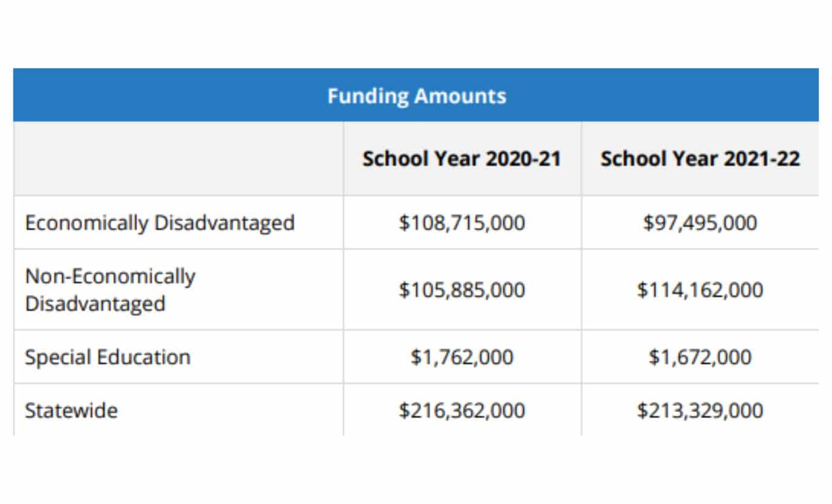Click the $1,672,000 Special Education value
Viewport: 832px width, 504px height.
pos(700,357)
